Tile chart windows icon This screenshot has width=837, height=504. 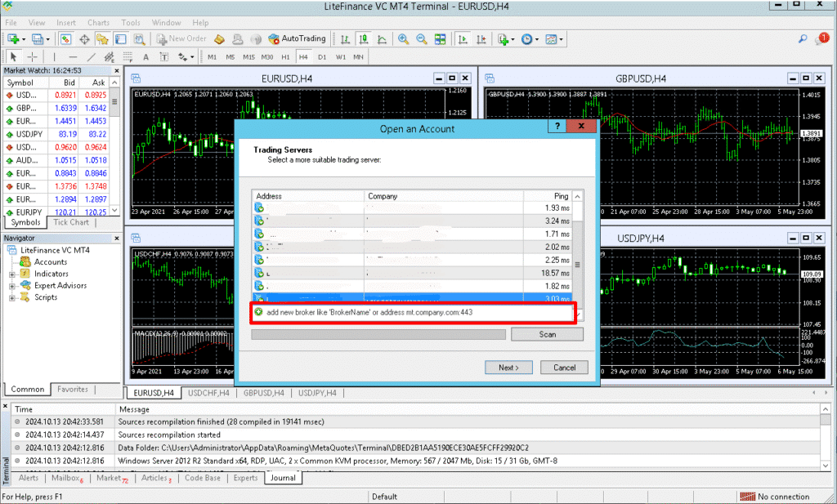coord(440,39)
